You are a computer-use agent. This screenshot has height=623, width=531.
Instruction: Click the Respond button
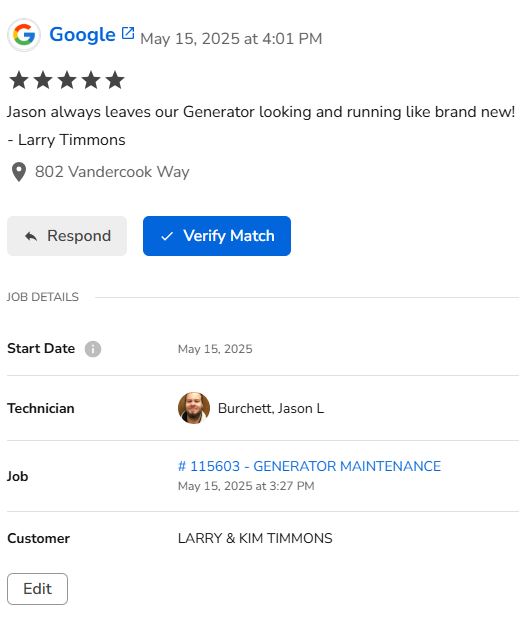tap(67, 236)
